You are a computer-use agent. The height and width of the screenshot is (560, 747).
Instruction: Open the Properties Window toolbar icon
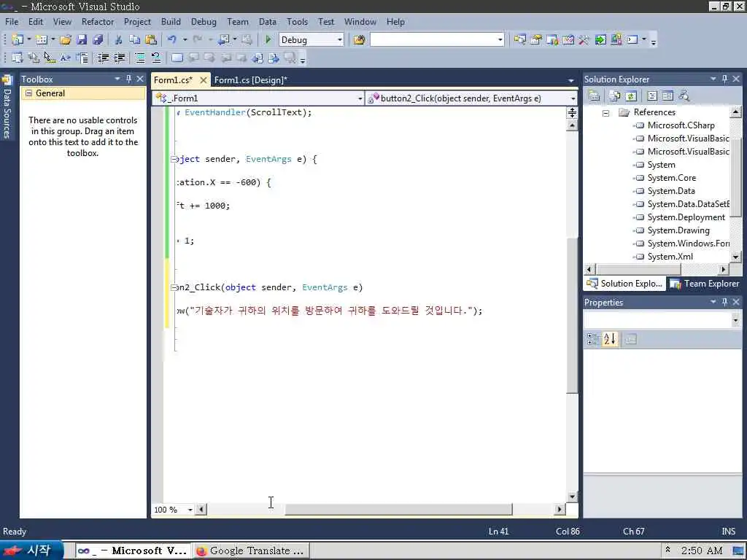tap(536, 40)
